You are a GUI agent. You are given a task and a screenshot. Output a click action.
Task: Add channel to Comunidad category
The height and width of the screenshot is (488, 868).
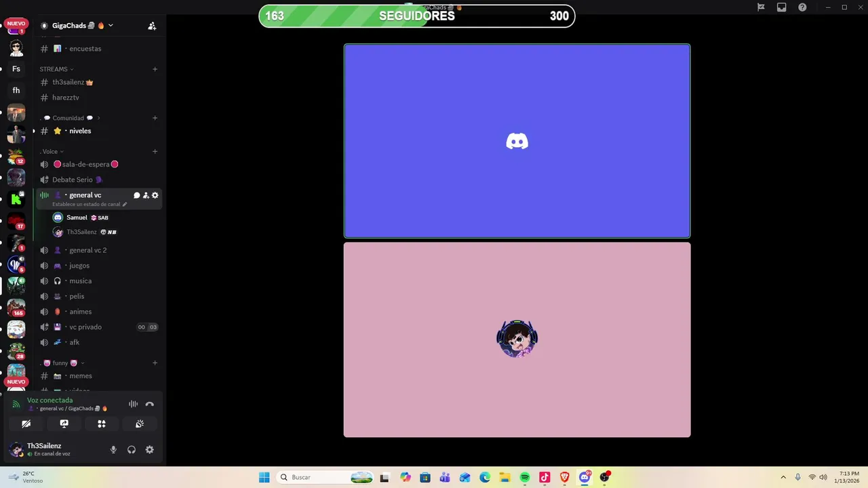155,118
